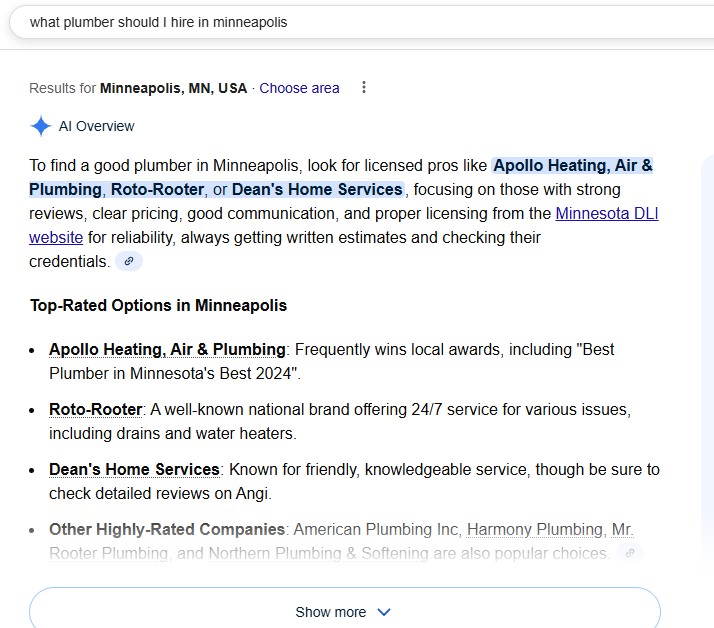Click the Top-Rated Options in Minneapolis heading
The width and height of the screenshot is (714, 628).
(x=158, y=305)
